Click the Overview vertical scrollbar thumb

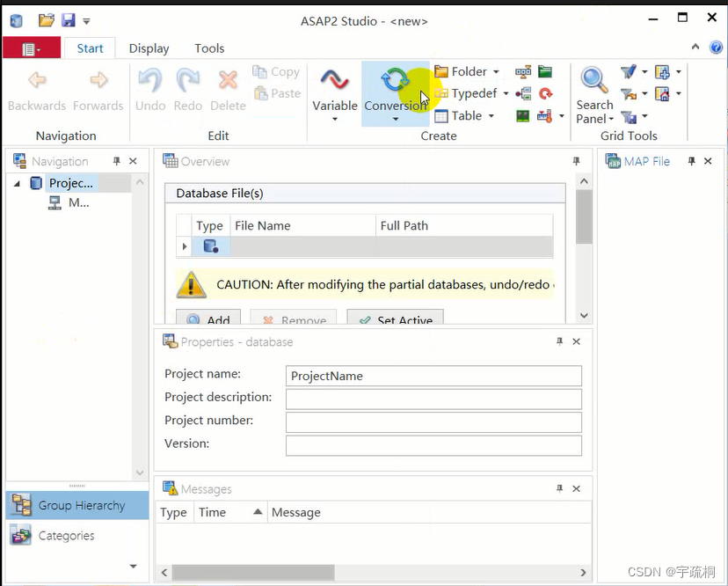pyautogui.click(x=584, y=217)
